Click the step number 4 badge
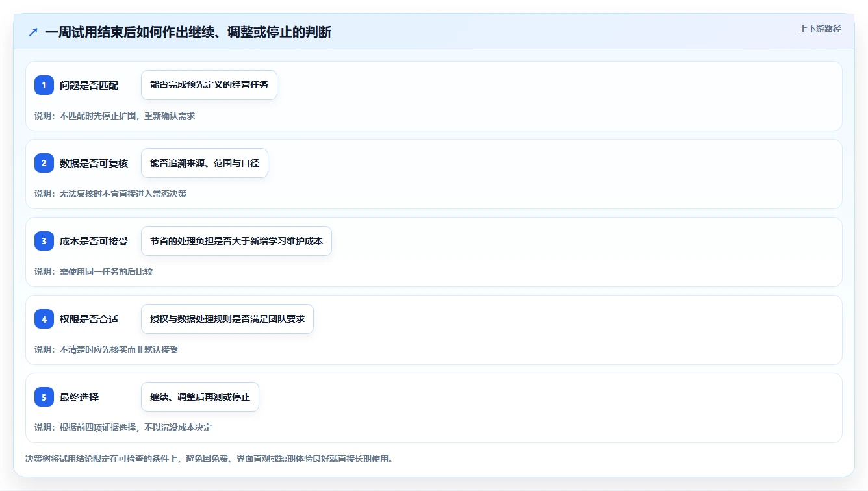 coord(44,319)
